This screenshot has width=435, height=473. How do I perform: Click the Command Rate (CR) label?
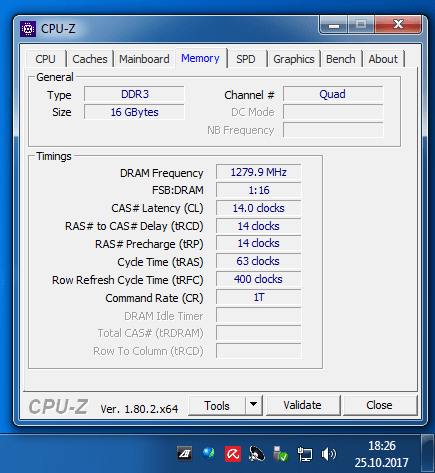pos(154,298)
